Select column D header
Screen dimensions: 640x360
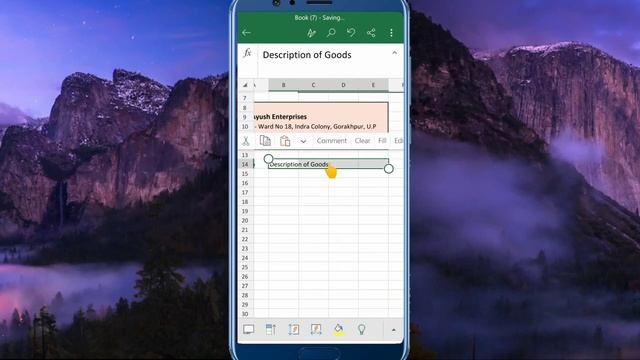pos(343,85)
